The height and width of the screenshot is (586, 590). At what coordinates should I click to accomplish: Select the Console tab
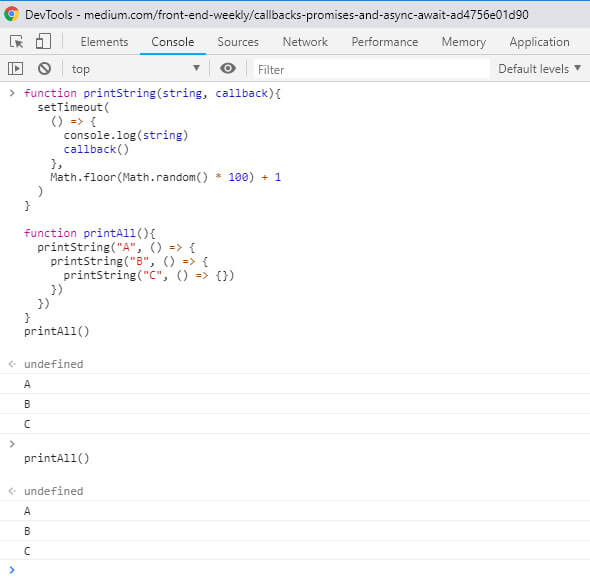click(173, 42)
